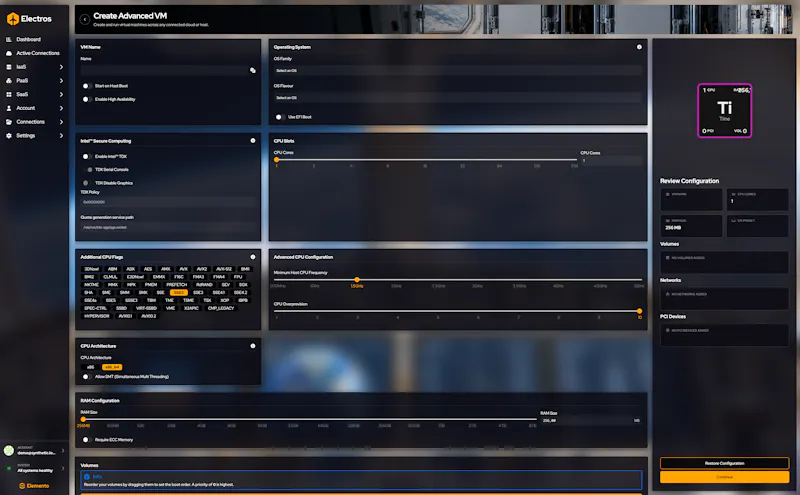Click the user avatar at sidebar bottom
Image resolution: width=800 pixels, height=495 pixels.
(x=9, y=450)
